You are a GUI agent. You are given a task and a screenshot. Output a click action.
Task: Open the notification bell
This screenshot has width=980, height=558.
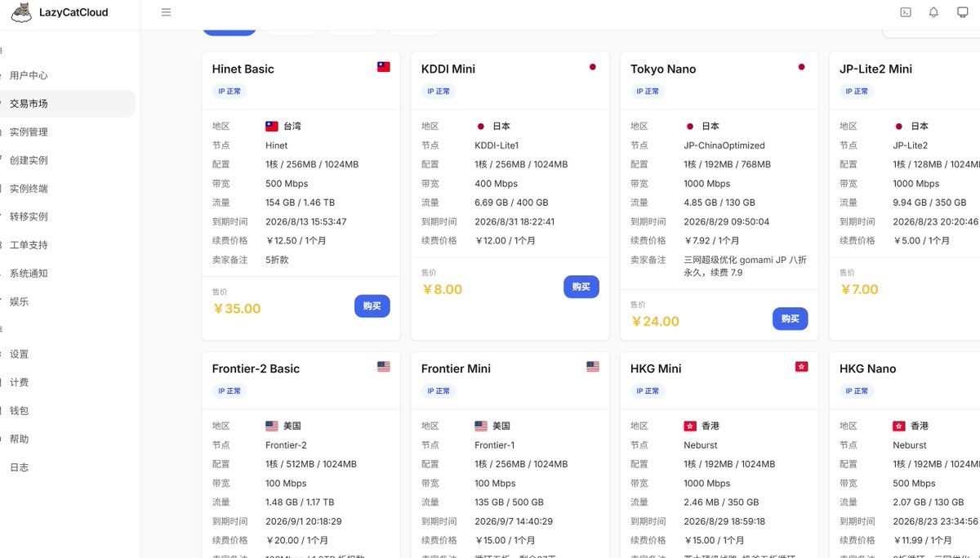(x=933, y=12)
